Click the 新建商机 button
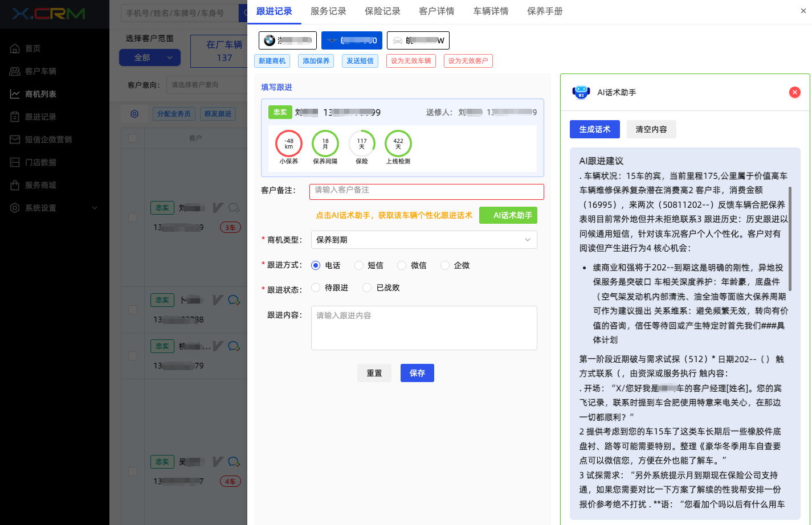The width and height of the screenshot is (812, 525). (x=272, y=61)
